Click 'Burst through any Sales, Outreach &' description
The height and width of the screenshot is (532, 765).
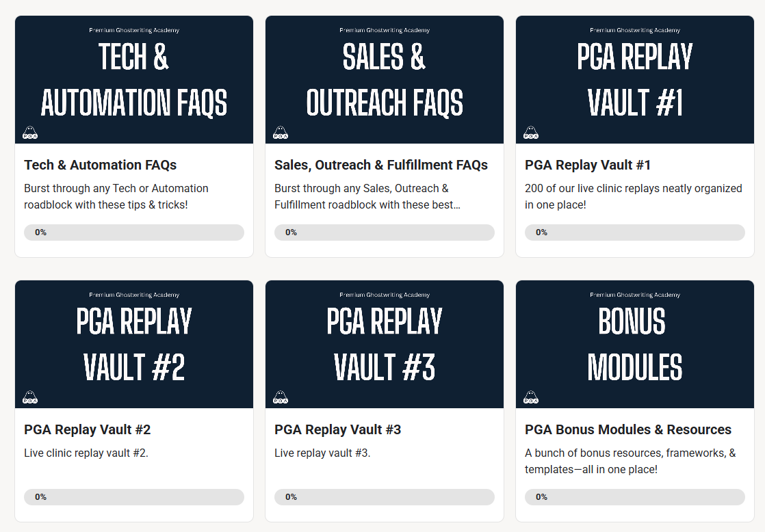pos(367,196)
